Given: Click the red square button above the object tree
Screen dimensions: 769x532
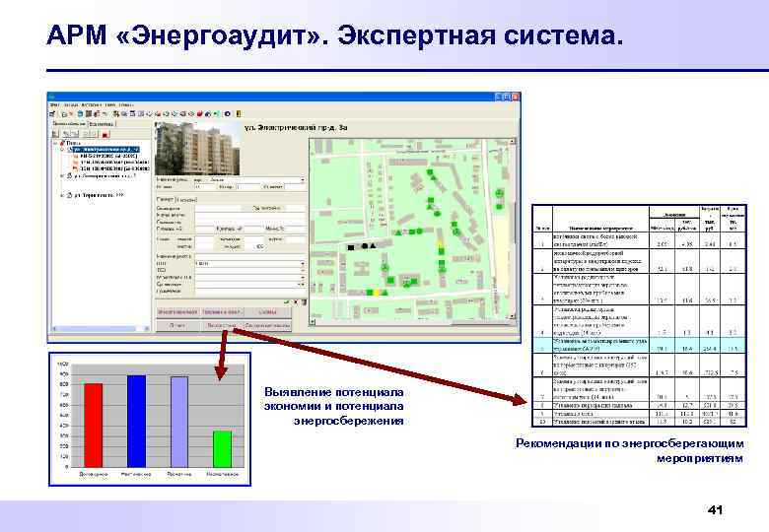Looking at the screenshot, I should pos(105,134).
